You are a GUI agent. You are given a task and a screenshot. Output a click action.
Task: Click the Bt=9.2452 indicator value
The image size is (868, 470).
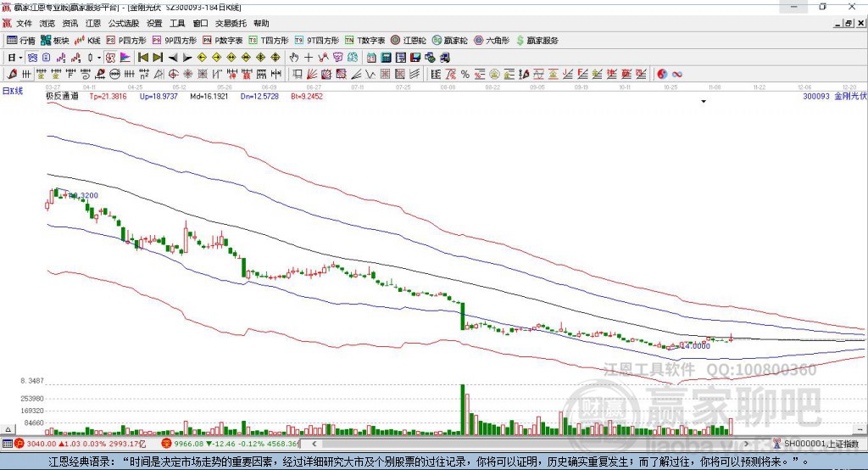point(306,96)
